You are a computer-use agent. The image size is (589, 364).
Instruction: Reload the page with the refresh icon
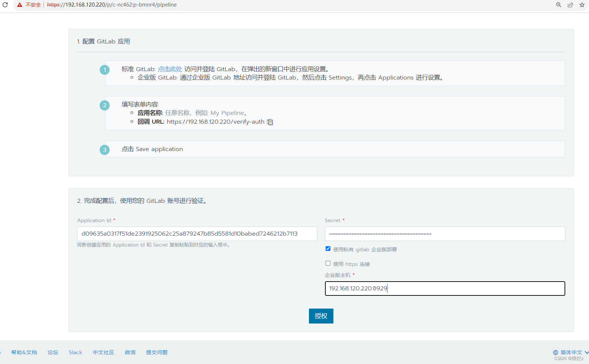(5, 5)
